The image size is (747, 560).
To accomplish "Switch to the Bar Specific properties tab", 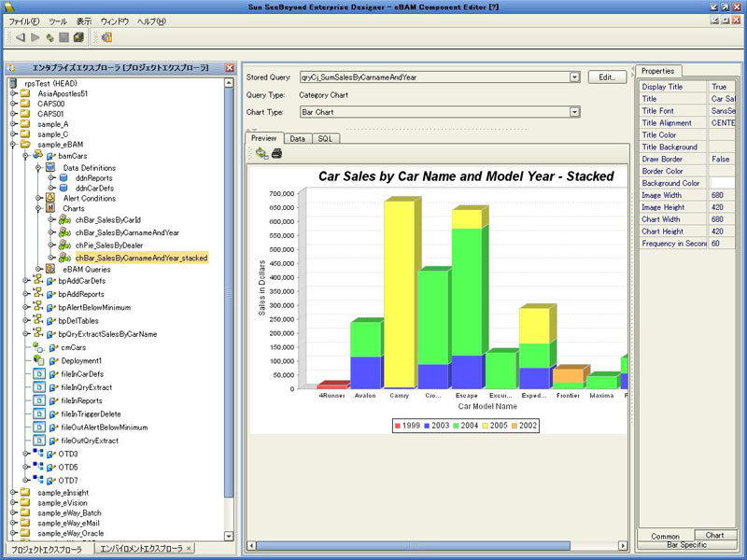I will click(686, 545).
